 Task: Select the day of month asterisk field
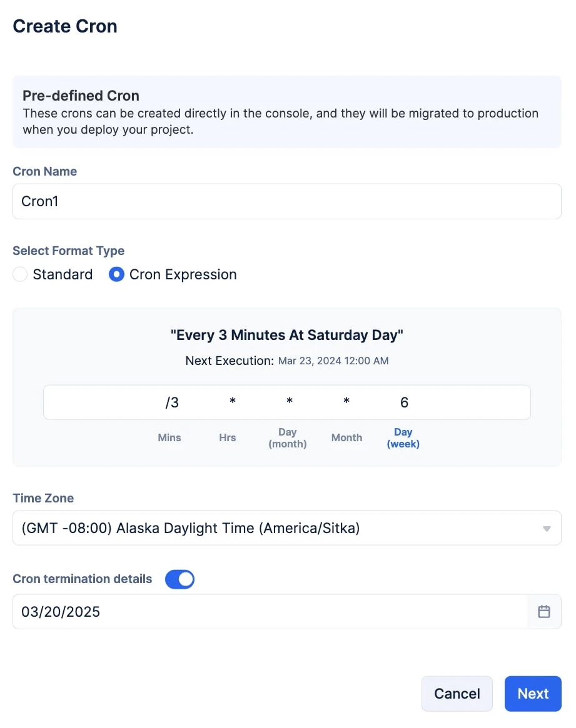coord(290,401)
